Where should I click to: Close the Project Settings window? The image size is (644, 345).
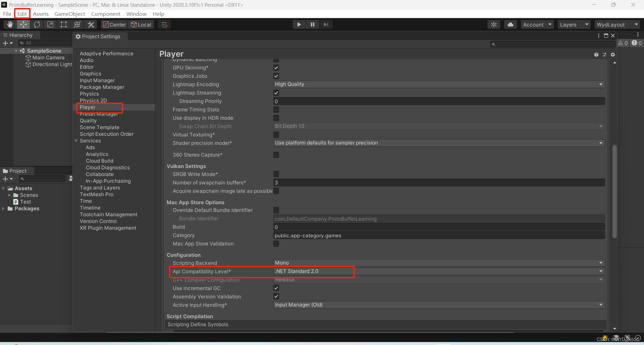tap(613, 36)
